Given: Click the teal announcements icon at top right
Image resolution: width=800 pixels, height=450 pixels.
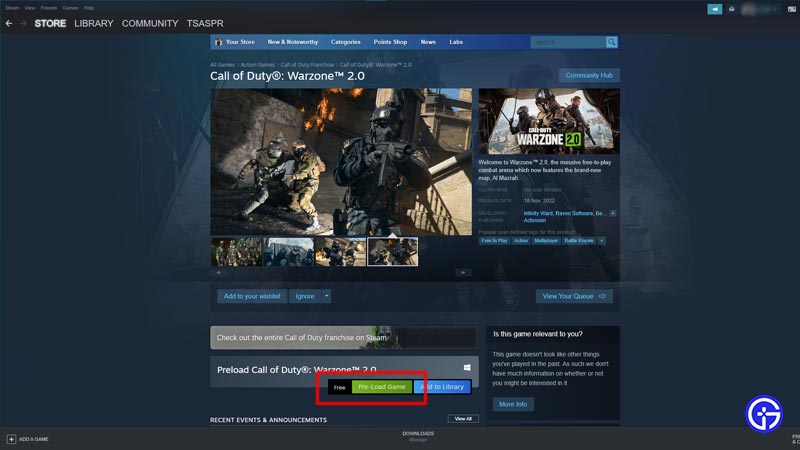Looking at the screenshot, I should click(x=714, y=9).
